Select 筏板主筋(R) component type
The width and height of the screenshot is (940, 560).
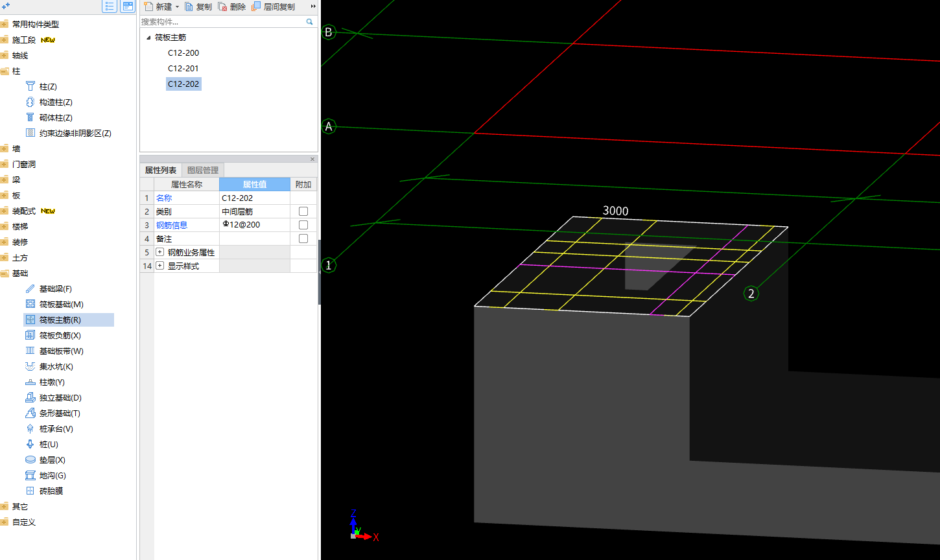[68, 320]
